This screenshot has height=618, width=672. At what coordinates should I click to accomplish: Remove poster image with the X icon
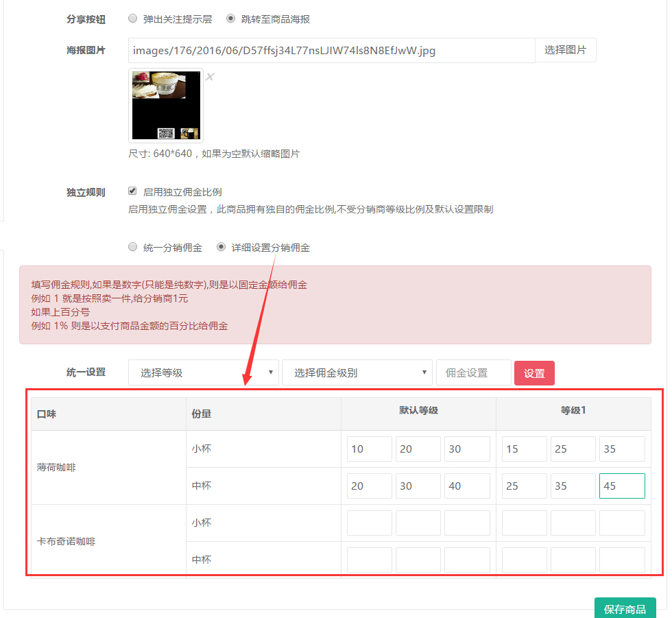[210, 77]
